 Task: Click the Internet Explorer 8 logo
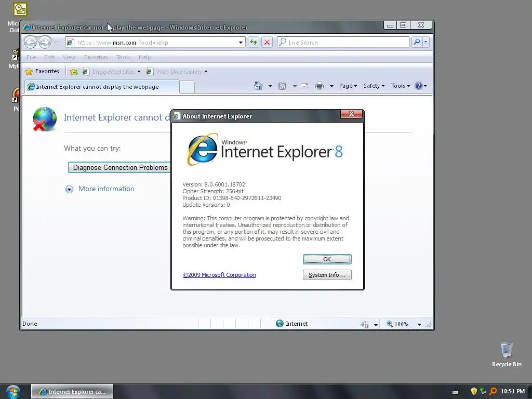coord(264,150)
